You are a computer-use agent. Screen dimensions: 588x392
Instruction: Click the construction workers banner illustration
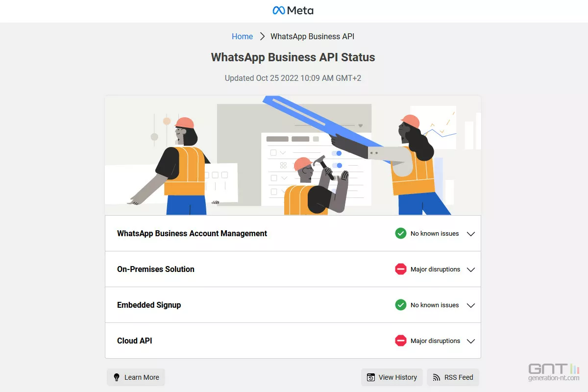pos(293,155)
